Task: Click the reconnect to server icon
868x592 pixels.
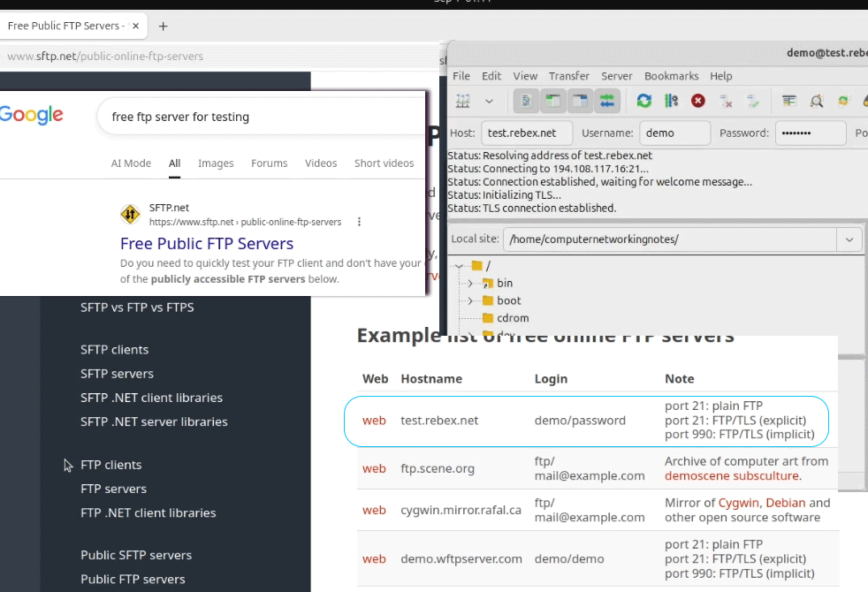Action: [x=752, y=101]
